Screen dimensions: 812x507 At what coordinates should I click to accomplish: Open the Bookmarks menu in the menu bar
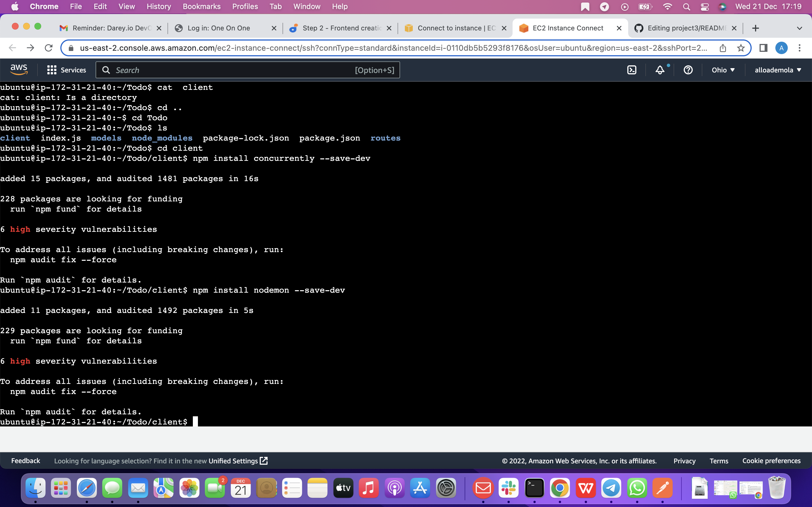point(202,6)
